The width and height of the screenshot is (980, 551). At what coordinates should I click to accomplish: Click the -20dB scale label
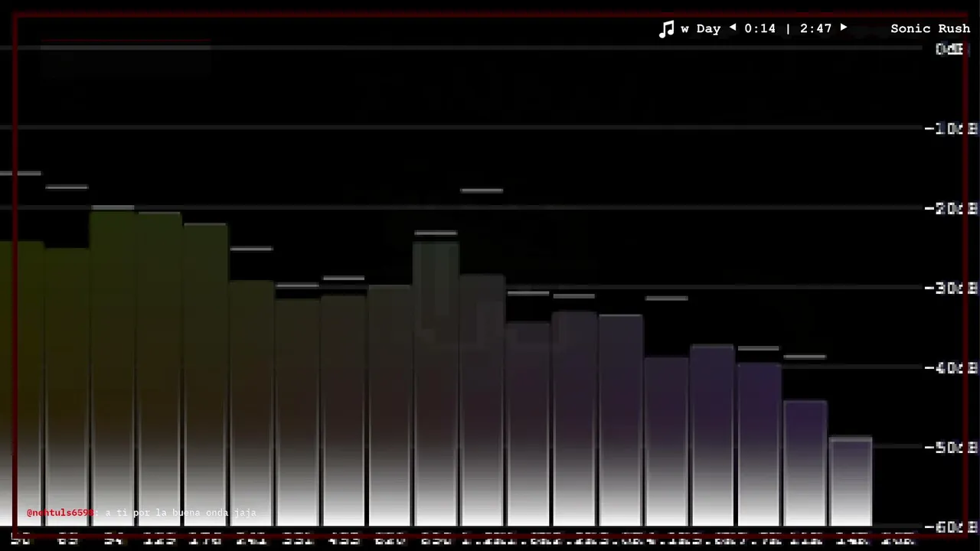tap(951, 208)
